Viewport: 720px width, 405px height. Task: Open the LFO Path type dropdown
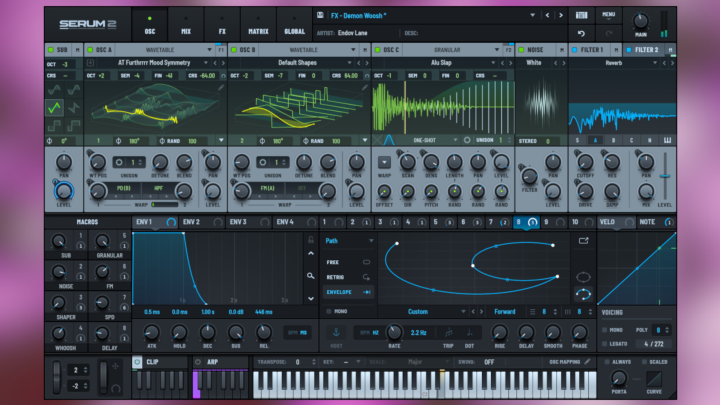371,241
